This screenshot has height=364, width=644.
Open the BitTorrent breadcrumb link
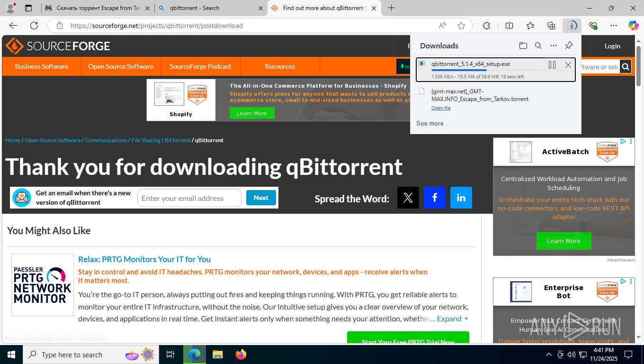pos(178,140)
